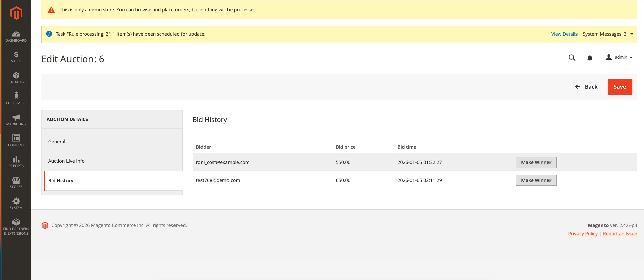Click the Edit Auction: 6 page title

[73, 59]
